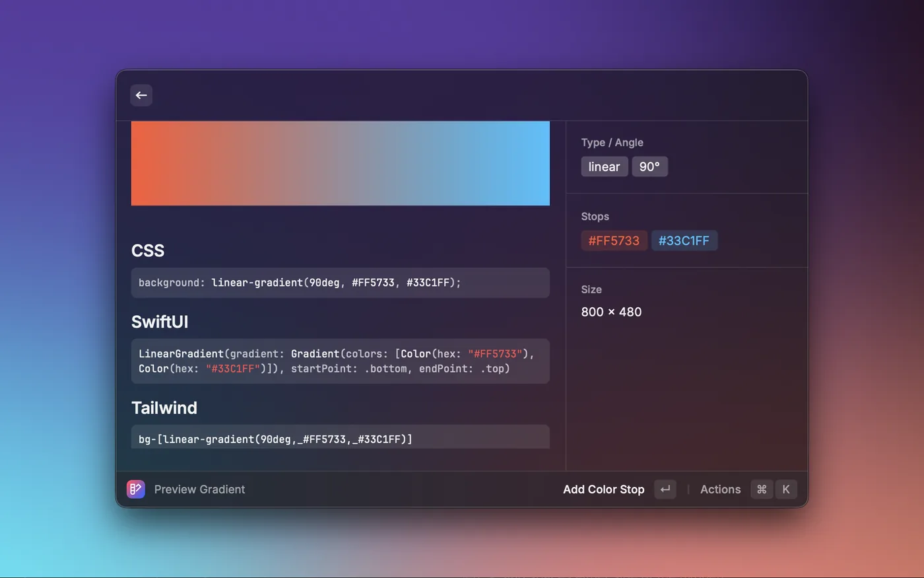The width and height of the screenshot is (924, 578).
Task: Go back with the left arrow button
Action: tap(141, 95)
